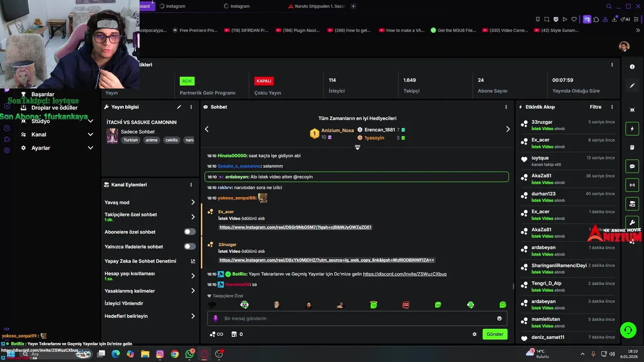Open File Explorer from the taskbar
This screenshot has width=644, height=362.
(x=145, y=354)
